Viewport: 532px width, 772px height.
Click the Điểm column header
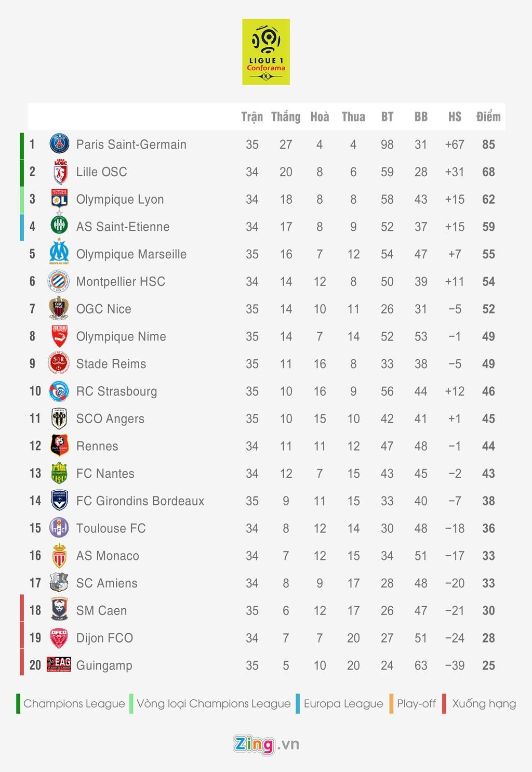click(x=488, y=117)
